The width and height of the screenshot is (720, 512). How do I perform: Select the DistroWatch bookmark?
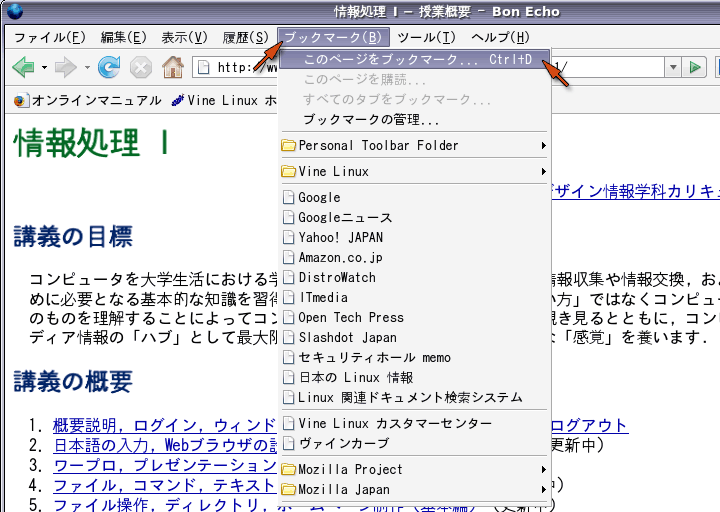[337, 278]
